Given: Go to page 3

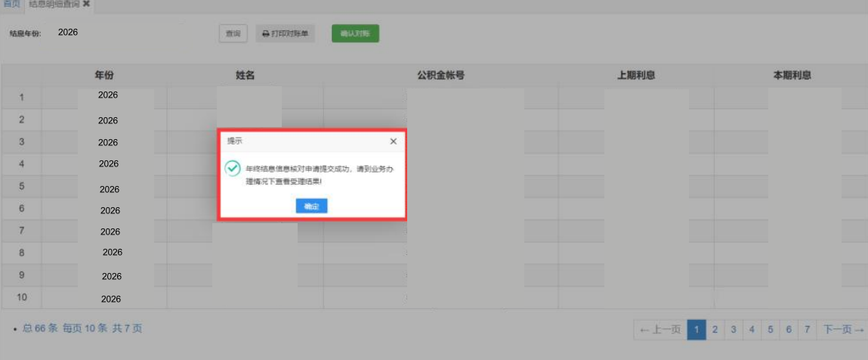Looking at the screenshot, I should 733,330.
